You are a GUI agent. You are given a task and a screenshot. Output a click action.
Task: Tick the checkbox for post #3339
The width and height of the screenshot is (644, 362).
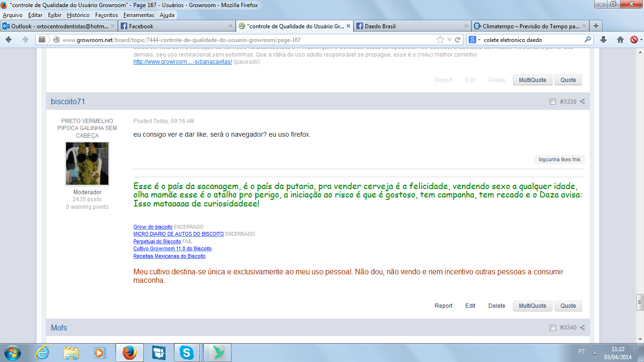(553, 102)
